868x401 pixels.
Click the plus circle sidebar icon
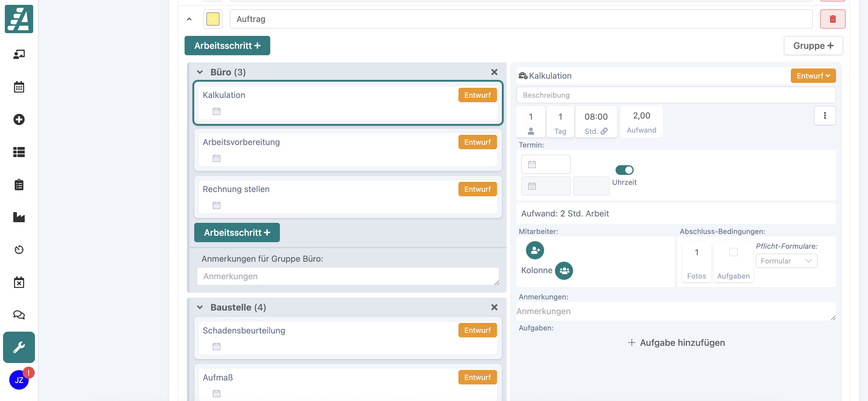coord(19,119)
